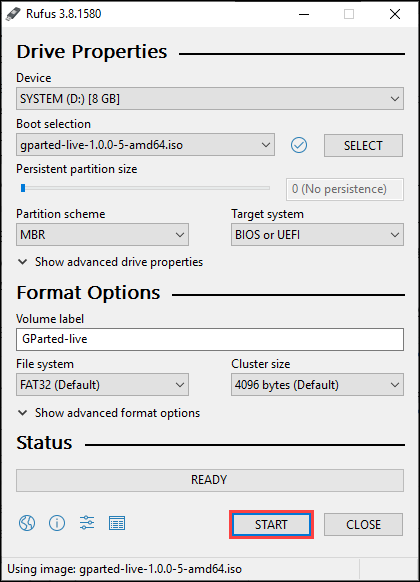Click the SELECT button
This screenshot has width=420, height=582.
(x=363, y=146)
